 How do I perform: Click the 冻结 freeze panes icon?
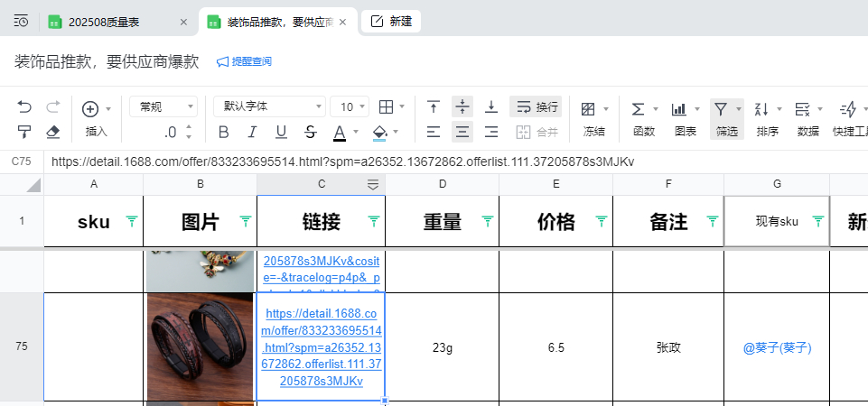[588, 109]
